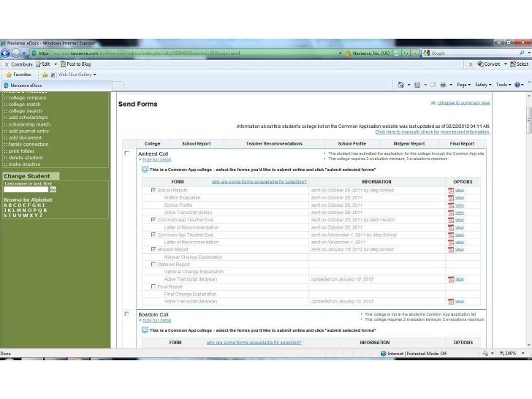532x399 pixels.
Task: Click the Print icon in command bar
Action: coord(443,85)
